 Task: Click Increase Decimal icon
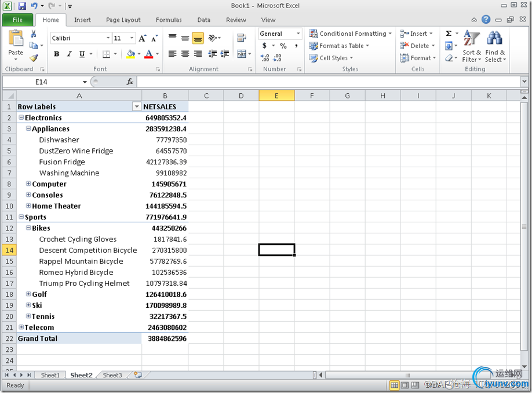point(265,58)
